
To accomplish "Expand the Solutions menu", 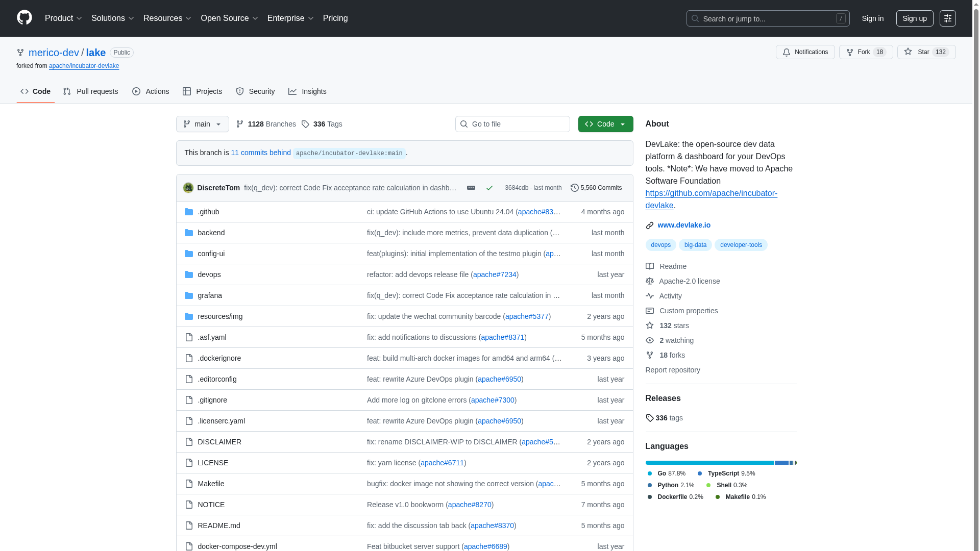I will [x=113, y=18].
